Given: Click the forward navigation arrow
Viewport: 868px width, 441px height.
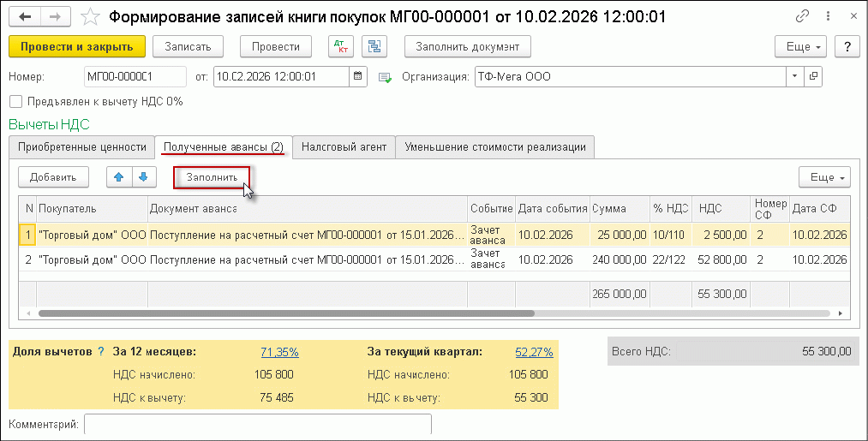Looking at the screenshot, I should point(53,17).
